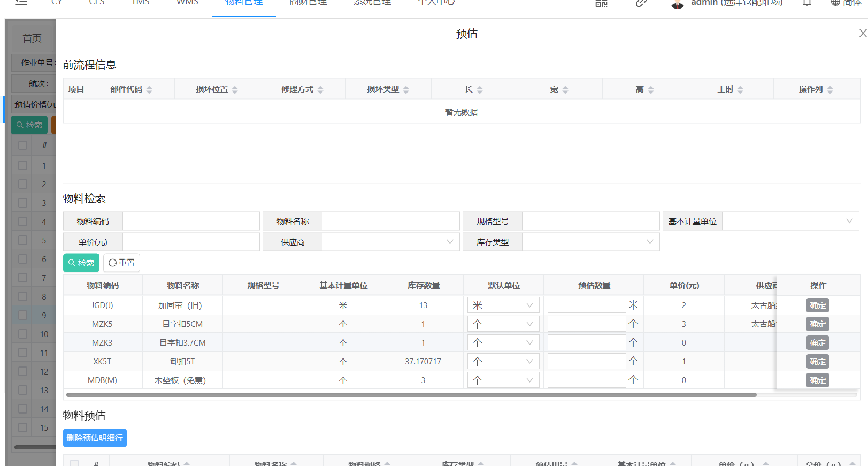
Task: Click the link chain icon in header
Action: [x=641, y=3]
